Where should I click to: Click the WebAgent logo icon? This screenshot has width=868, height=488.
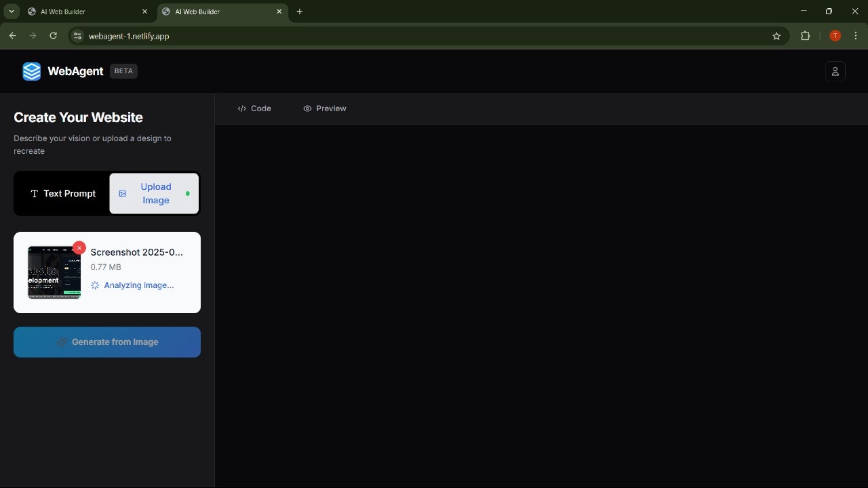[31, 71]
